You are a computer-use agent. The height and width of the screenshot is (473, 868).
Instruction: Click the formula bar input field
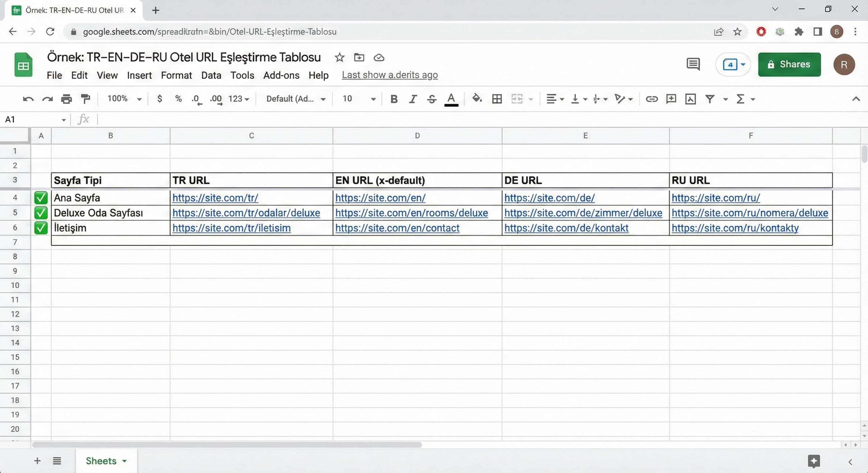click(x=404, y=119)
